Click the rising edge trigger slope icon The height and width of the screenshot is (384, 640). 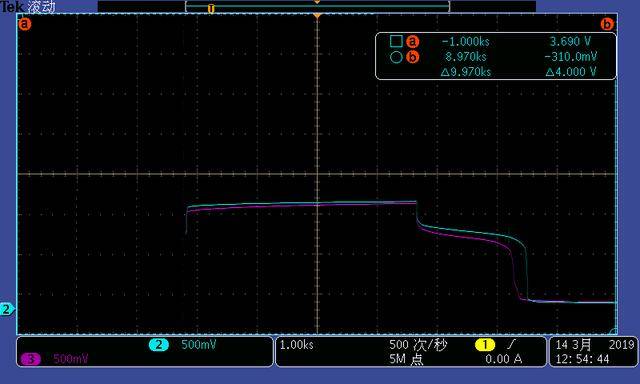512,345
